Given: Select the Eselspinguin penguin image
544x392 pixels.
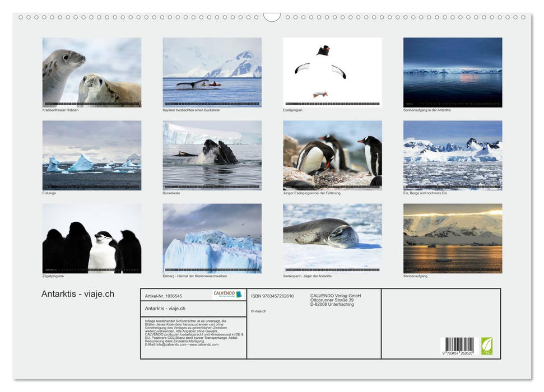Looking at the screenshot, I should (331, 73).
